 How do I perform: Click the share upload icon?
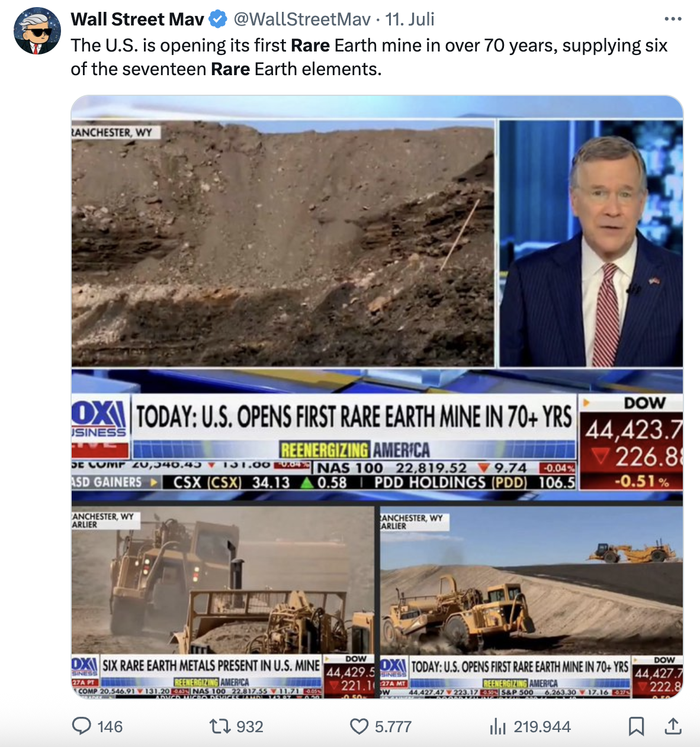pyautogui.click(x=673, y=726)
